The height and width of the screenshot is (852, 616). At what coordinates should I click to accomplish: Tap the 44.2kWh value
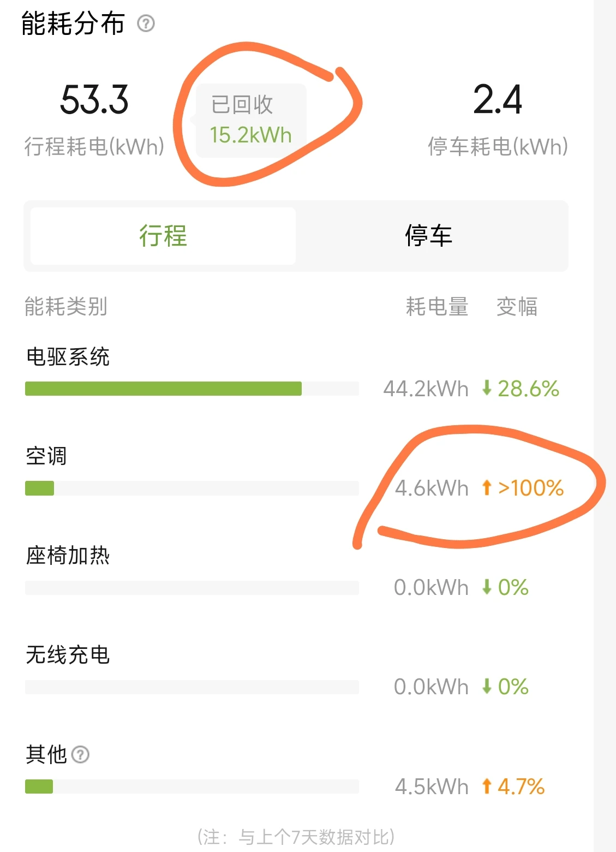point(426,389)
